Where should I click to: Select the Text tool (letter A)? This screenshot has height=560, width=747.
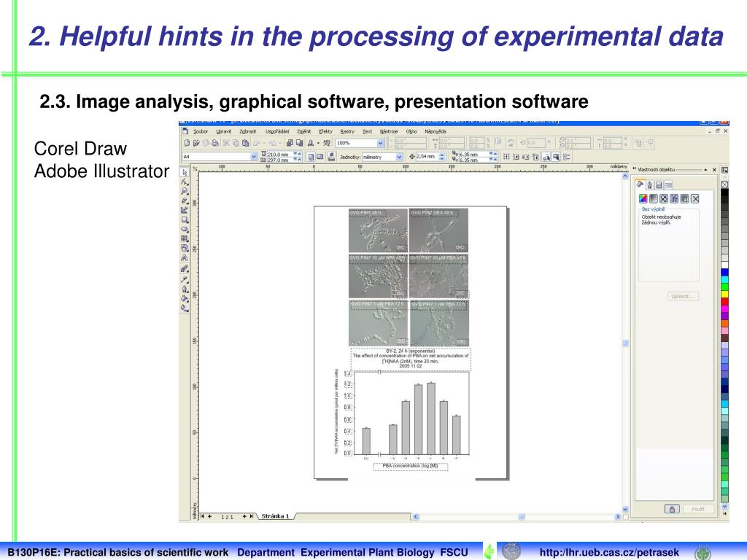pyautogui.click(x=185, y=257)
